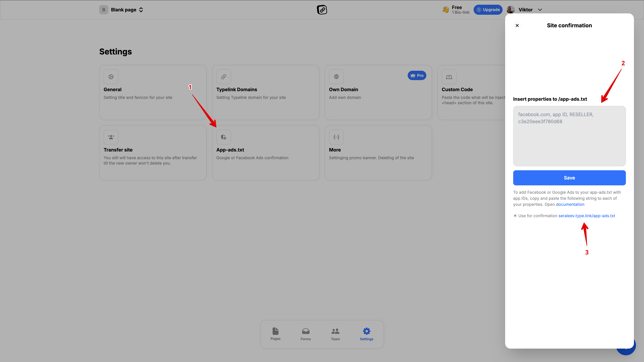This screenshot has height=362, width=644.
Task: Open the documentation link
Action: click(570, 204)
